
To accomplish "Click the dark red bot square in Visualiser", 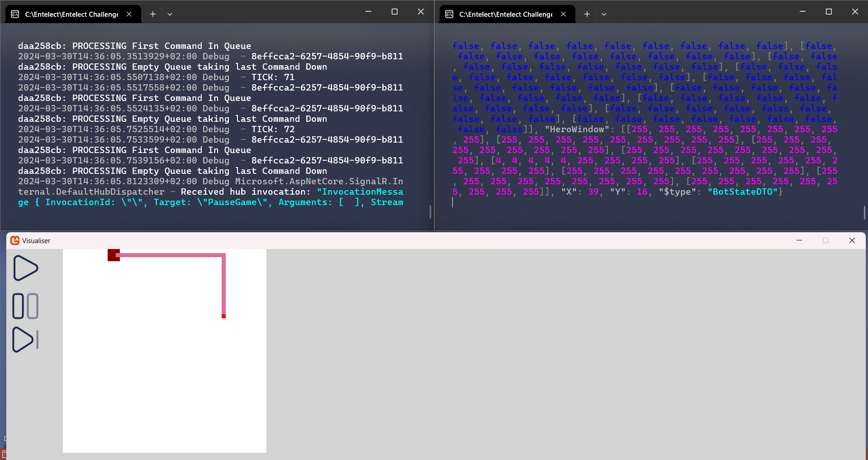I will click(114, 255).
